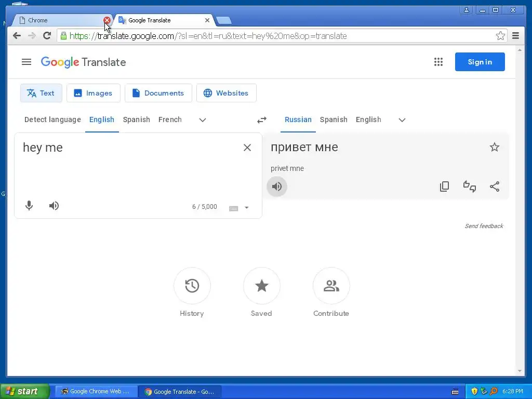This screenshot has width=532, height=399.
Task: Expand more source languages chevron
Action: [203, 120]
